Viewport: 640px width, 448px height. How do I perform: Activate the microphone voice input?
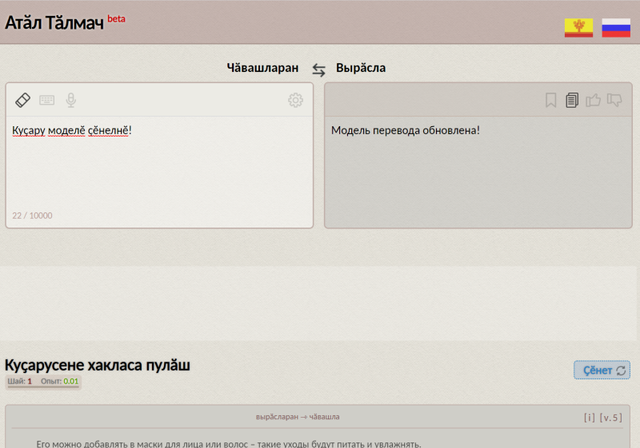tap(71, 100)
